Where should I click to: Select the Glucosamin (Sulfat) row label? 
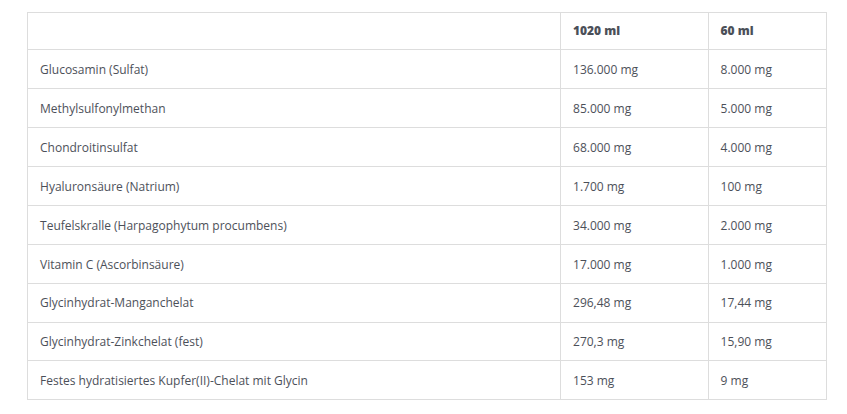94,70
